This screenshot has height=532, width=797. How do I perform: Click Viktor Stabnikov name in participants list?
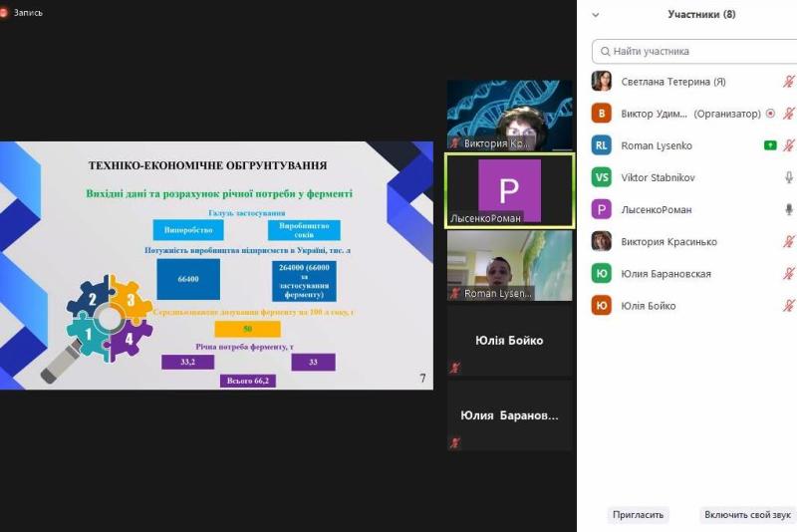(658, 178)
